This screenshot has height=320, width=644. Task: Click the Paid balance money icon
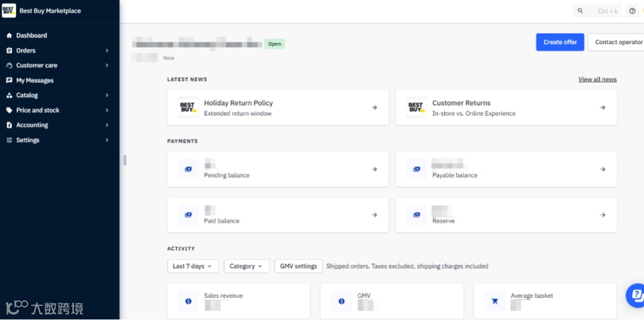188,215
